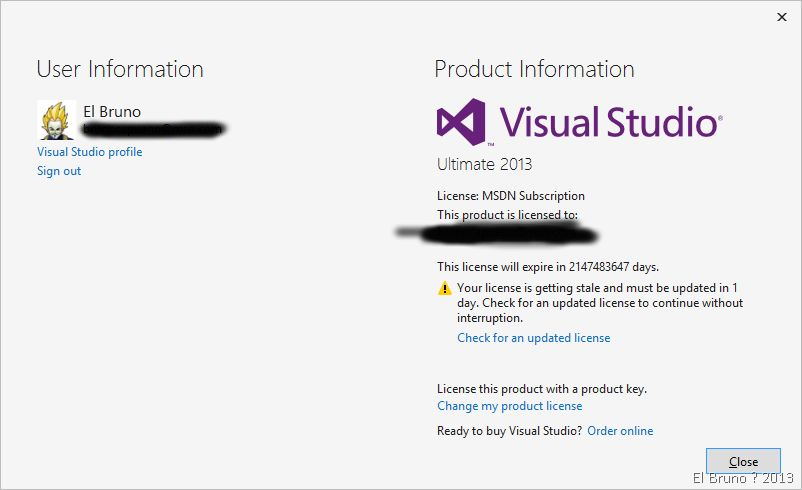Click the Ultimate 2013 edition label
Viewport: 802px width, 490px height.
pos(484,163)
